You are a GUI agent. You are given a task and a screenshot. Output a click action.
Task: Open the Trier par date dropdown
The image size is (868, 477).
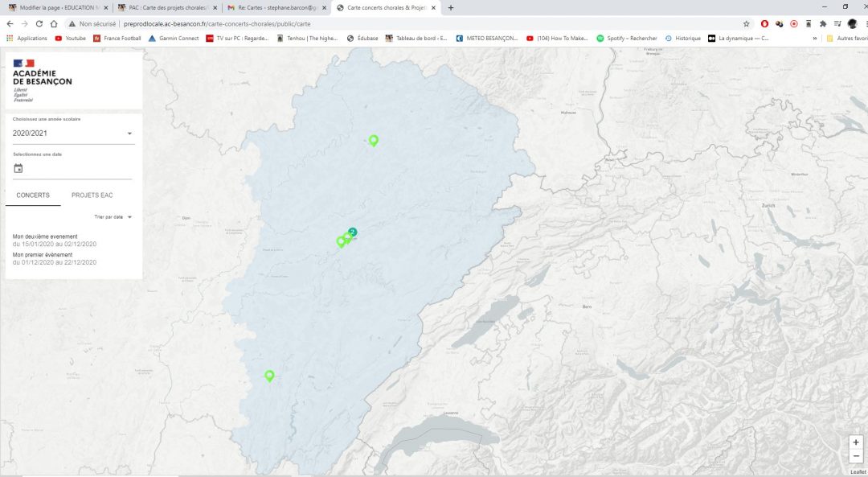(x=113, y=217)
